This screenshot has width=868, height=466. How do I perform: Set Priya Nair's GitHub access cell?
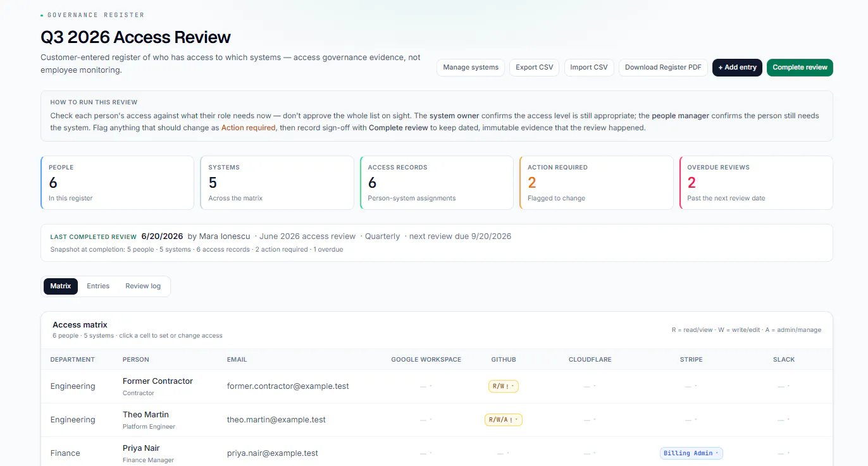pos(504,453)
